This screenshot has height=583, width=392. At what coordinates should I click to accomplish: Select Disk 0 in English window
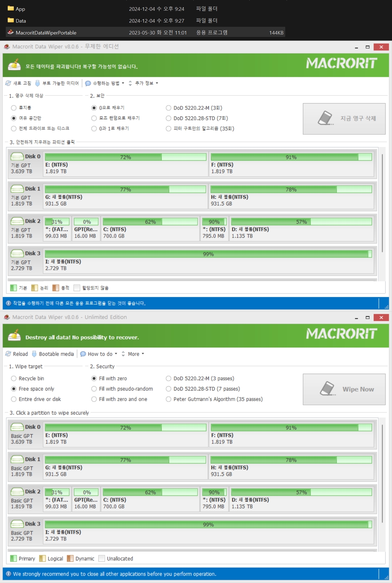25,434
